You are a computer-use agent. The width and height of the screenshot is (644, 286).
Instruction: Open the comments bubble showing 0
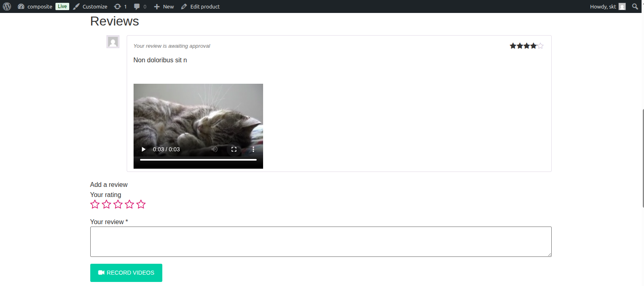[x=140, y=6]
